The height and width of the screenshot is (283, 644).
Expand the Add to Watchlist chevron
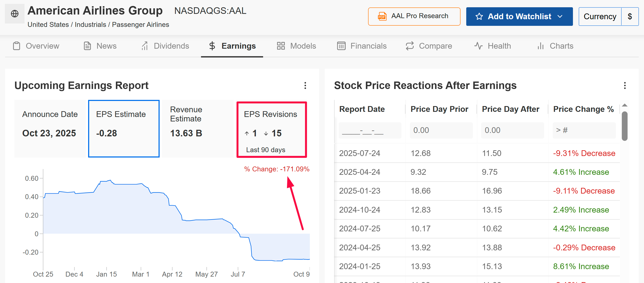click(560, 16)
